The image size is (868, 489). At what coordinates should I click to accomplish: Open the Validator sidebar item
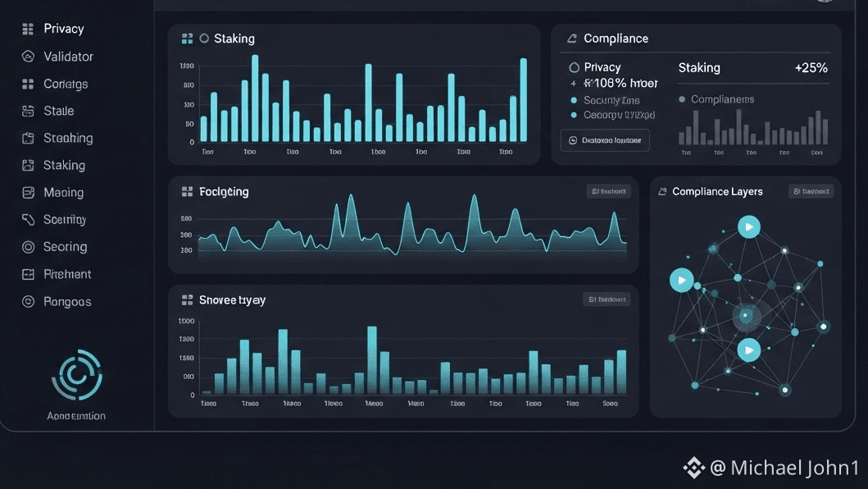point(57,57)
